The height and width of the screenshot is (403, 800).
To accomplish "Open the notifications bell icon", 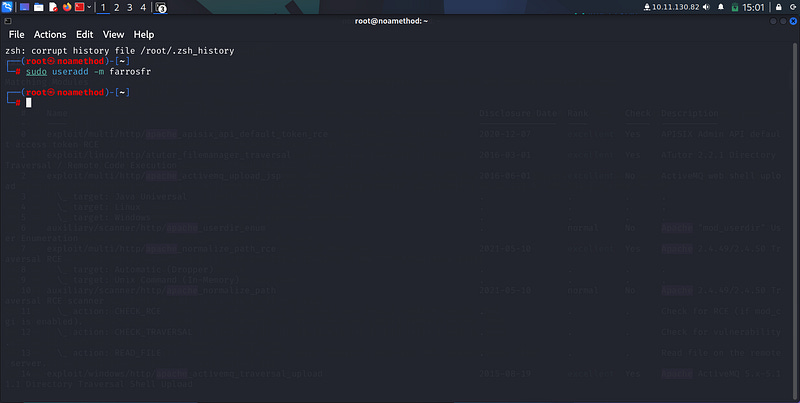I will pos(721,7).
